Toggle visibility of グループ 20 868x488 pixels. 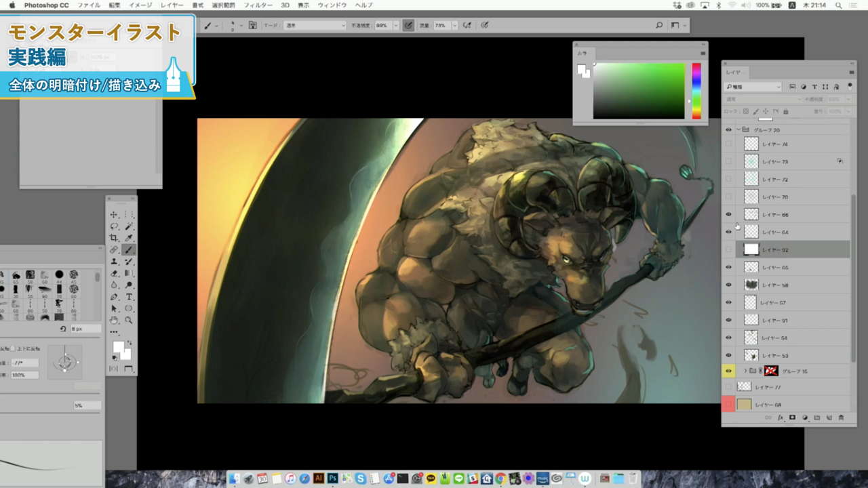pos(729,129)
